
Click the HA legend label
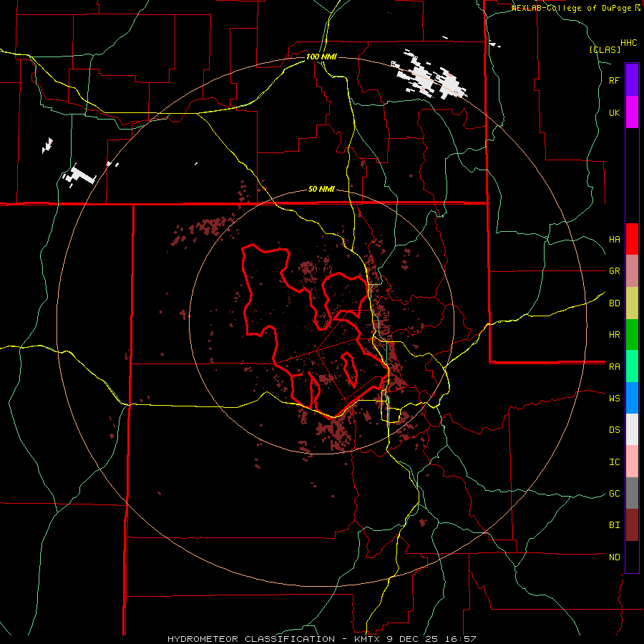(614, 240)
